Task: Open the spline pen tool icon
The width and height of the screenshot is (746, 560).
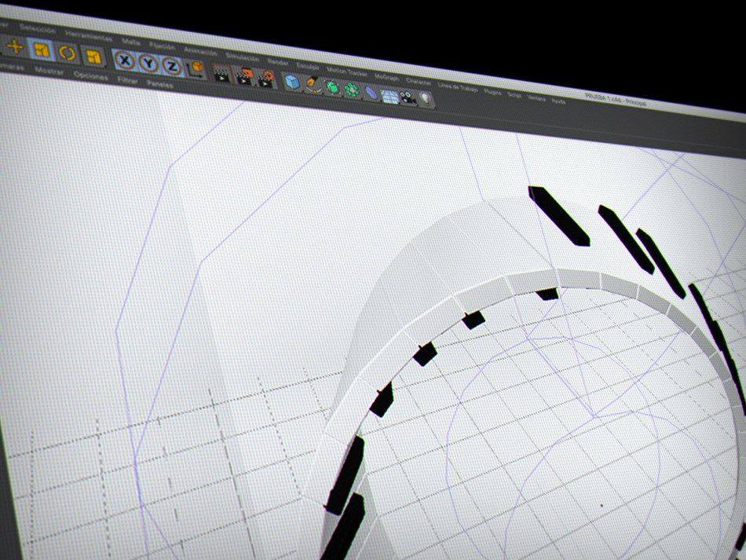Action: 313,85
